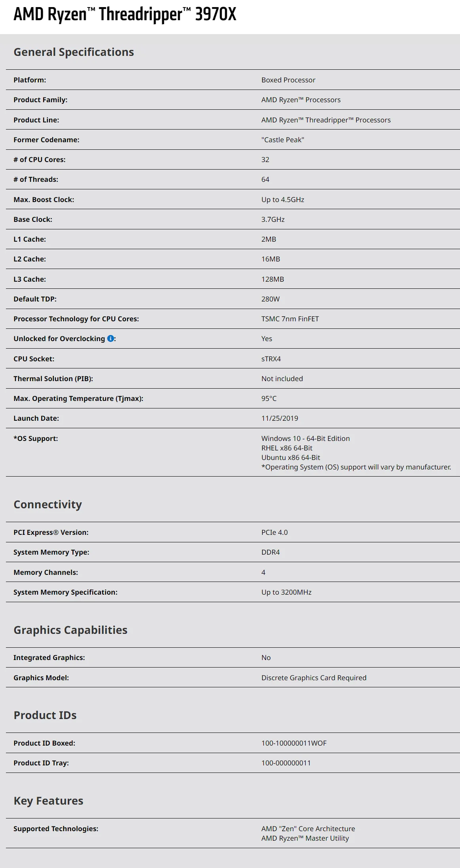Select the Up to 3200MHz memory specification
460x868 pixels.
(286, 592)
